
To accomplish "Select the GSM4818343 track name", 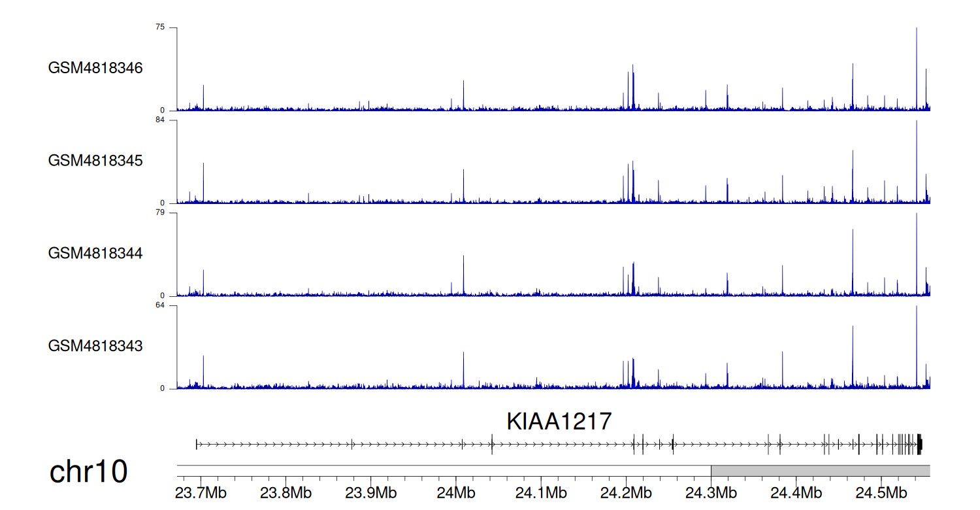I will 95,345.
